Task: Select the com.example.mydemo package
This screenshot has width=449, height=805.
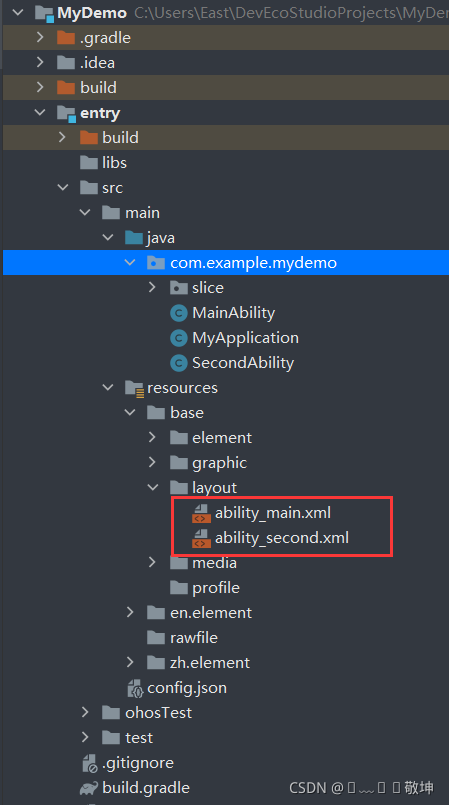Action: pyautogui.click(x=226, y=262)
